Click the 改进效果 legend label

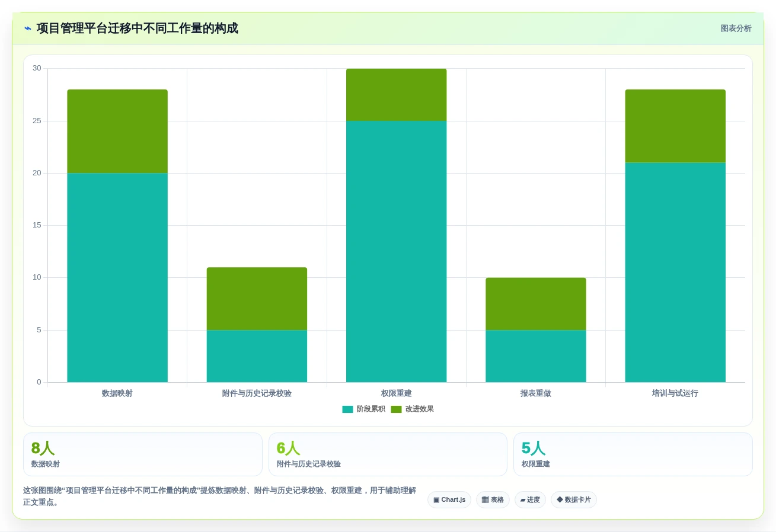coord(420,409)
